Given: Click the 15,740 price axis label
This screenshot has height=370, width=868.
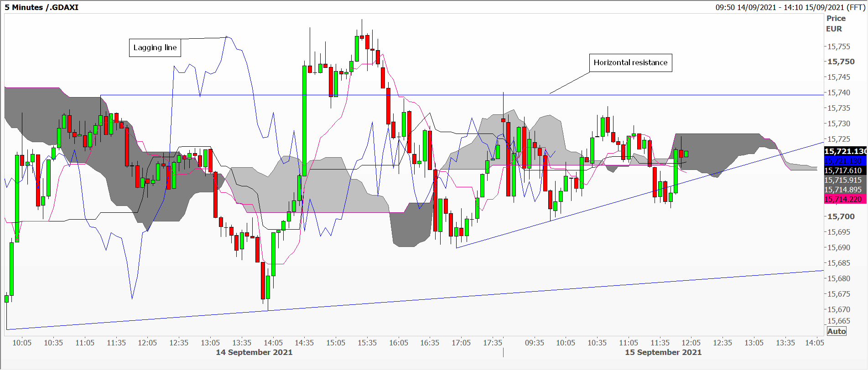Looking at the screenshot, I should click(839, 92).
